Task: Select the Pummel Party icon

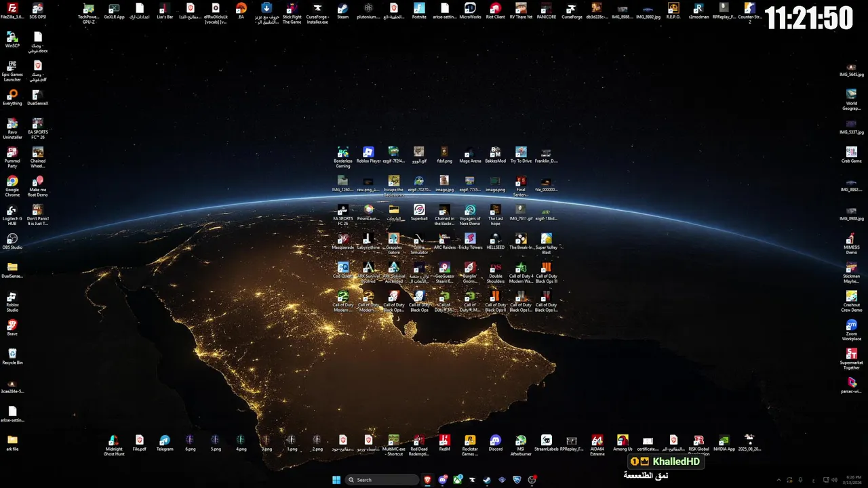Action: pyautogui.click(x=12, y=157)
